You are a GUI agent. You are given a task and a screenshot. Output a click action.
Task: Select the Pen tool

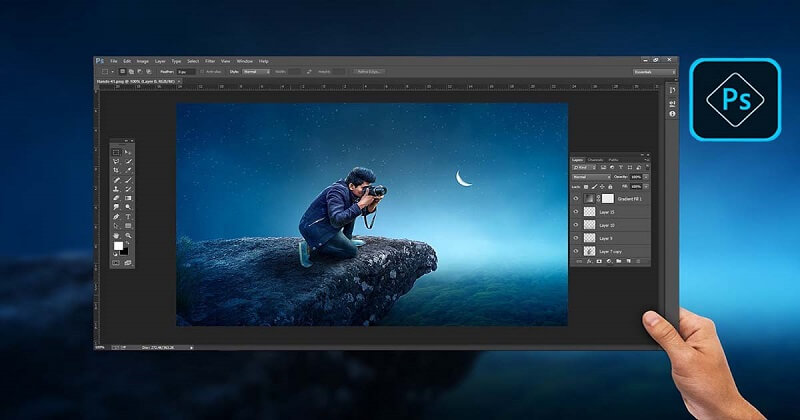pyautogui.click(x=116, y=216)
